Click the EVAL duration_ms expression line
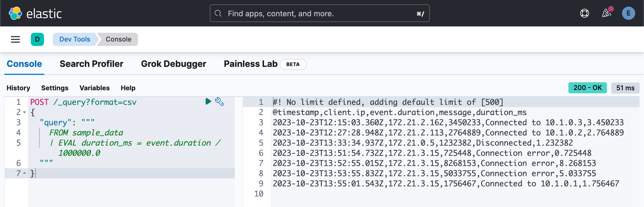 (135, 143)
